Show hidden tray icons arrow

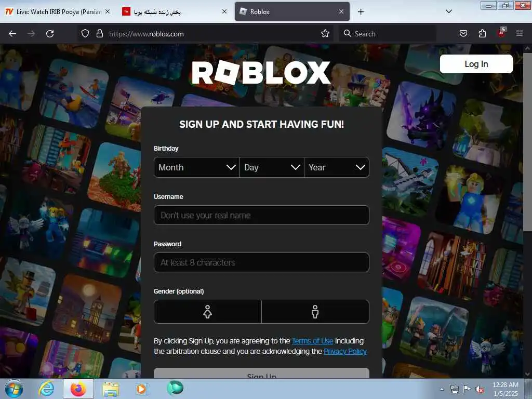pos(442,390)
